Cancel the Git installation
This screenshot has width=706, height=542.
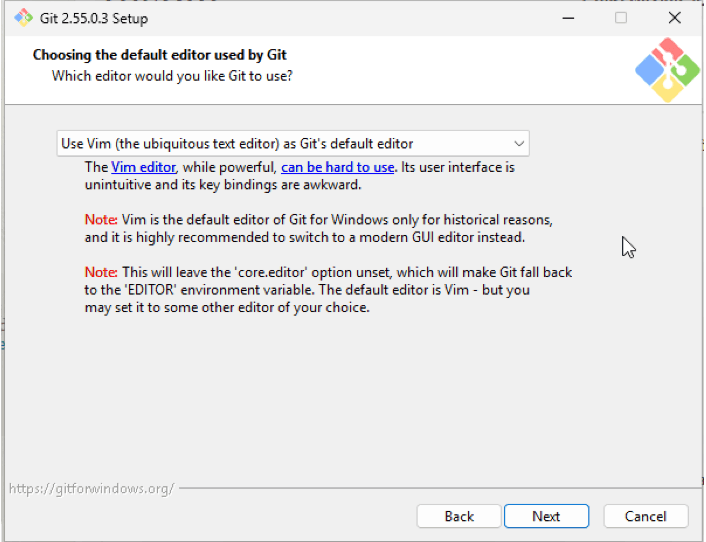coord(645,516)
